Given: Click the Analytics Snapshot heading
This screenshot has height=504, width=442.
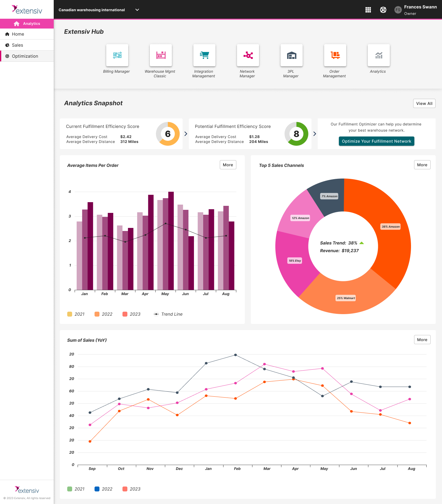Looking at the screenshot, I should (93, 103).
